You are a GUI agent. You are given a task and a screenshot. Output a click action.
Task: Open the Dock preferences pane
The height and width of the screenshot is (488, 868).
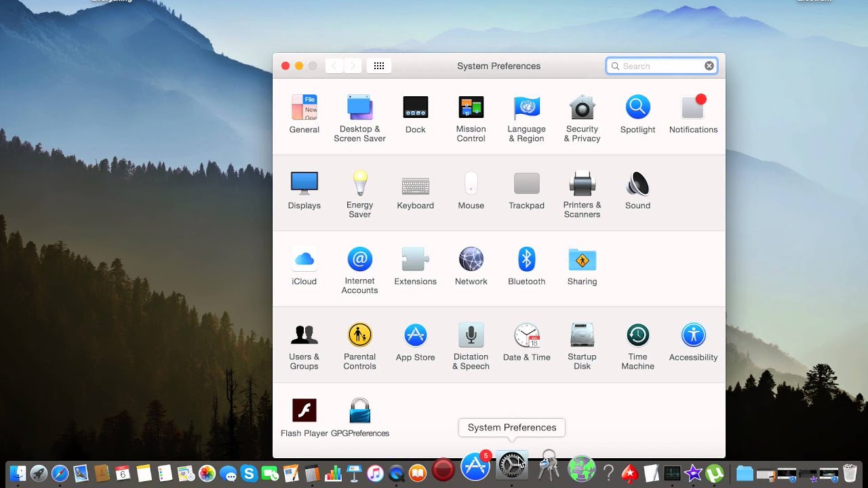pos(416,115)
